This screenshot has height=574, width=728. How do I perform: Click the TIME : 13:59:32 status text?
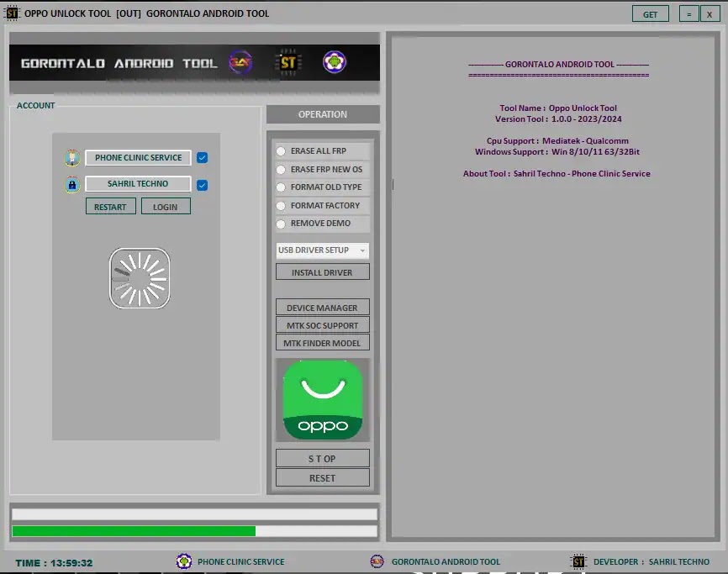click(54, 563)
